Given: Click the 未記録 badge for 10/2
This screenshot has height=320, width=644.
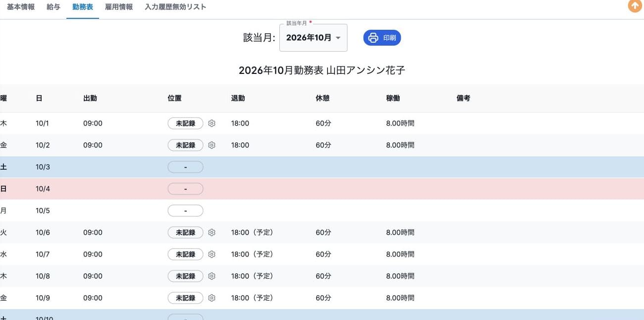Looking at the screenshot, I should tap(186, 145).
